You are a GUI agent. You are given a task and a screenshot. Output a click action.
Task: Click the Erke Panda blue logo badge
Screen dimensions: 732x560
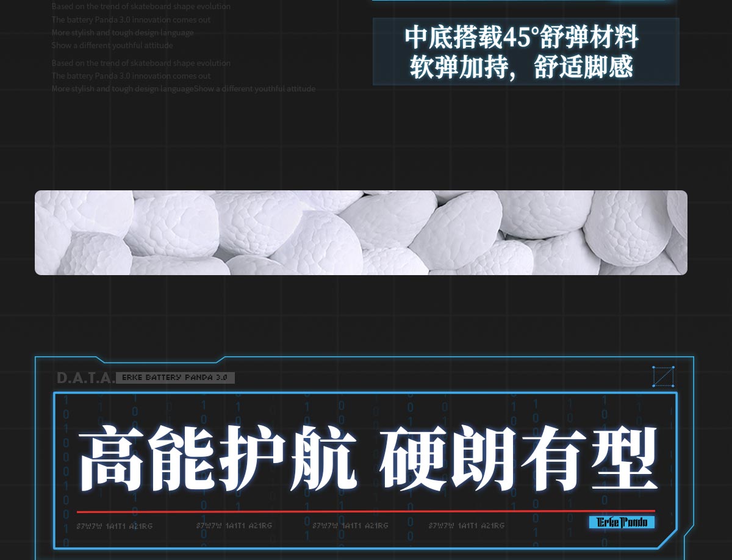click(x=622, y=522)
